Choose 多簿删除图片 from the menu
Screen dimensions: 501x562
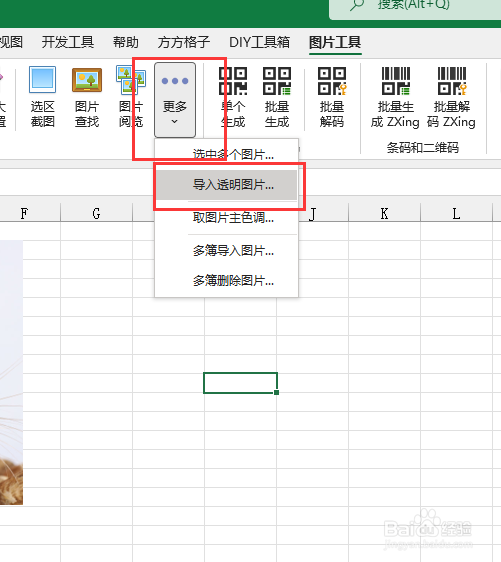226,281
